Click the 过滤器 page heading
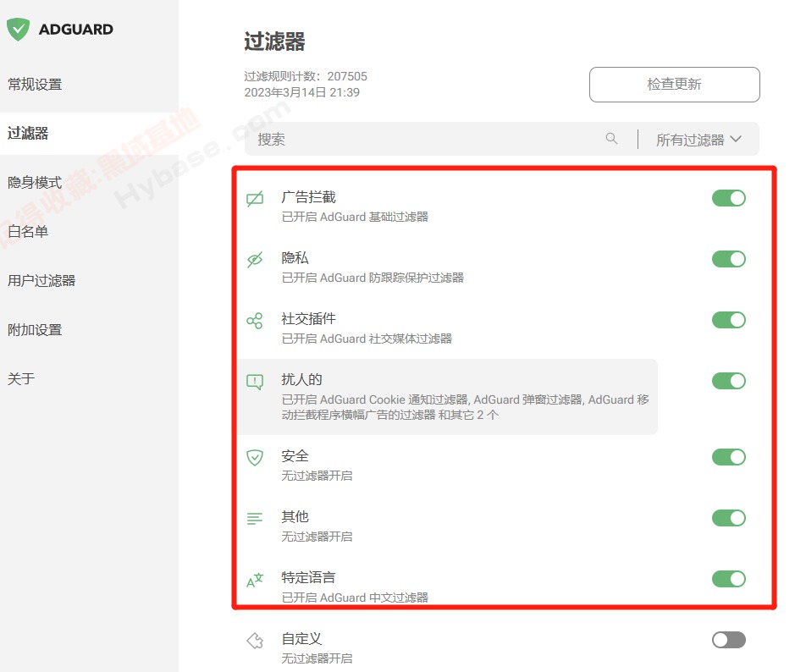This screenshot has height=672, width=806. (x=274, y=41)
